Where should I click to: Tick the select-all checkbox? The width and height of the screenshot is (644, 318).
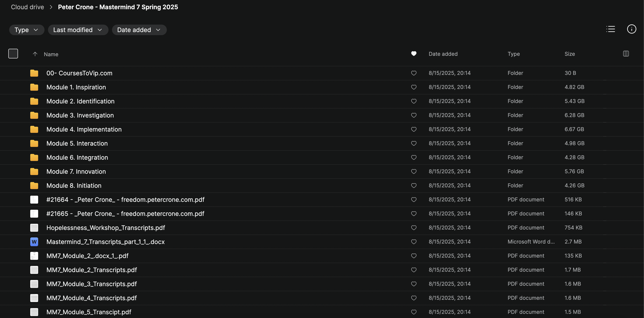point(13,54)
